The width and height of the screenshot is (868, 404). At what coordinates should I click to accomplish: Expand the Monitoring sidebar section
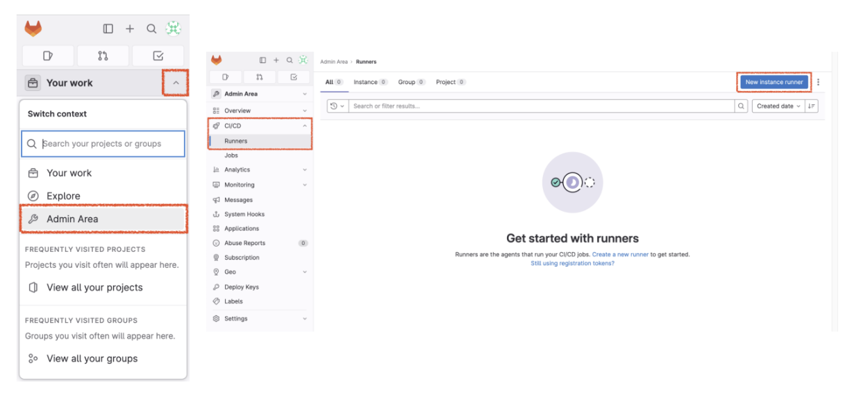click(x=260, y=185)
